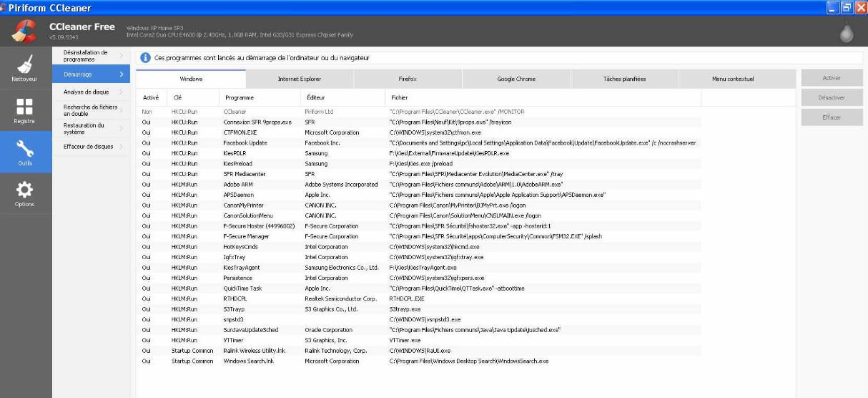The width and height of the screenshot is (868, 398).
Task: Switch to the Windows tab
Action: click(x=191, y=79)
